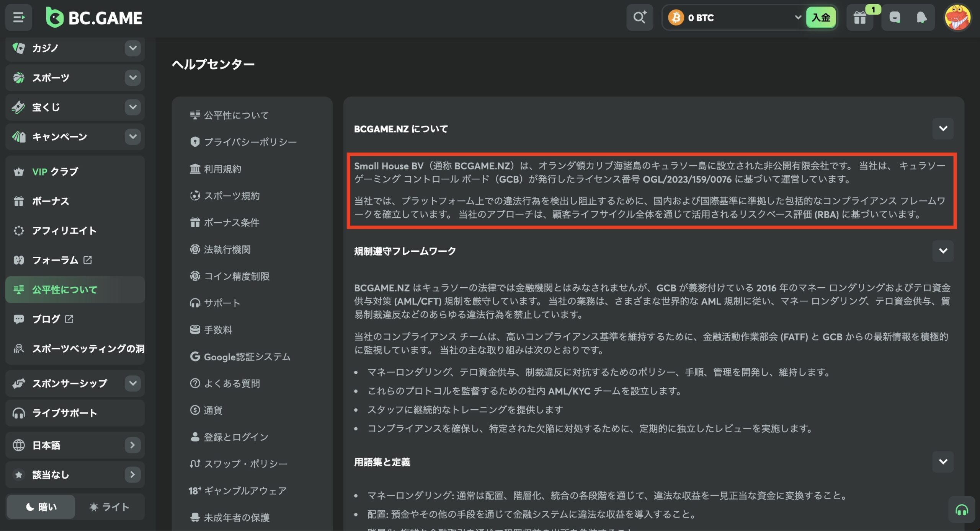Open the 該当なし selector arrow

(132, 475)
